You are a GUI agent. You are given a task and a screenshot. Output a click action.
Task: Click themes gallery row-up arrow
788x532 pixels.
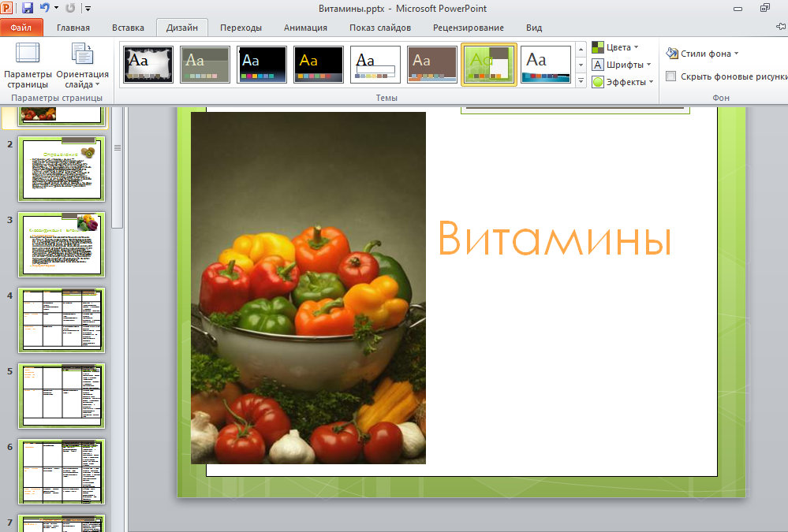pos(581,49)
